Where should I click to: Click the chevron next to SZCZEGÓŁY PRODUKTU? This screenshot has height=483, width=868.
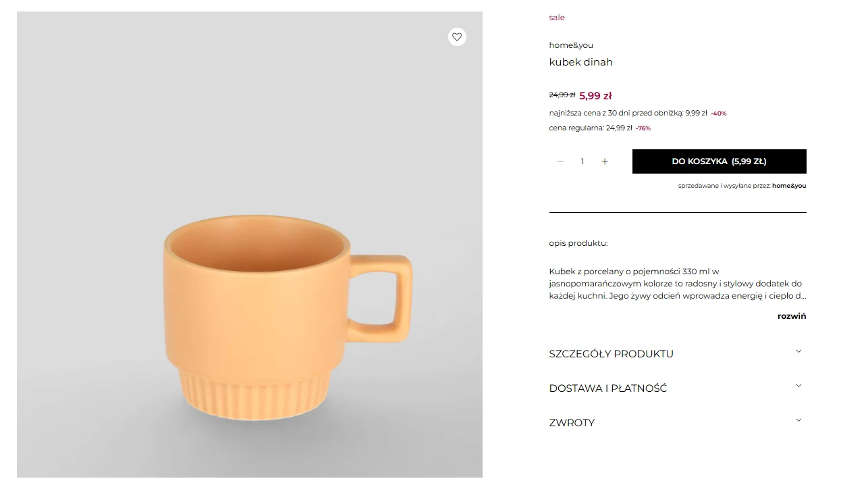click(798, 351)
